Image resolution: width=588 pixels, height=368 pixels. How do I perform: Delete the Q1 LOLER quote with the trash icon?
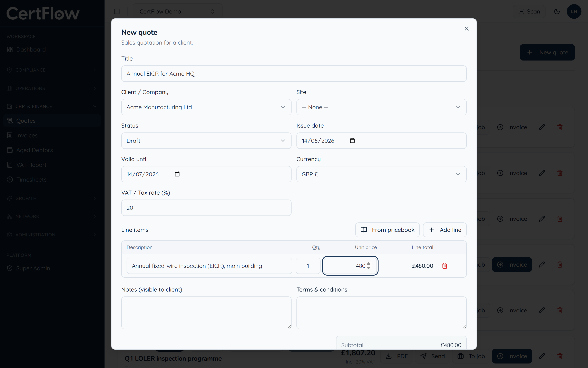[x=560, y=356]
